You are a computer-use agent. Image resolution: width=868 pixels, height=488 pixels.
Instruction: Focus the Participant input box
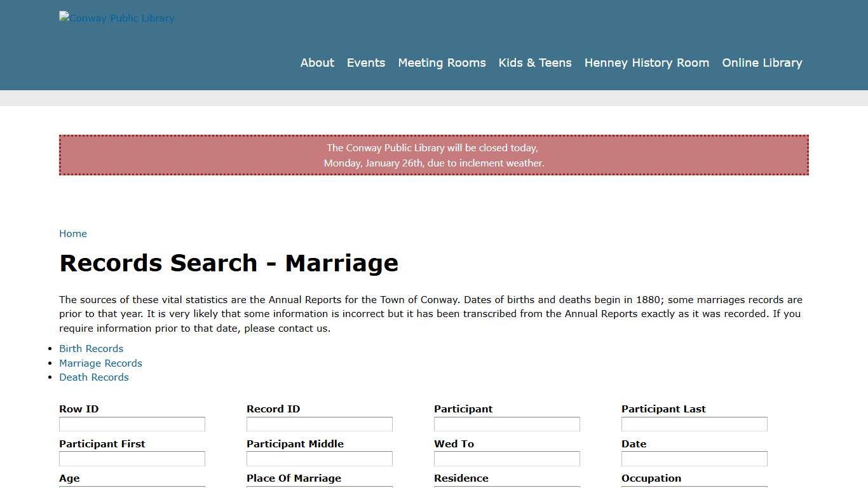tap(506, 424)
